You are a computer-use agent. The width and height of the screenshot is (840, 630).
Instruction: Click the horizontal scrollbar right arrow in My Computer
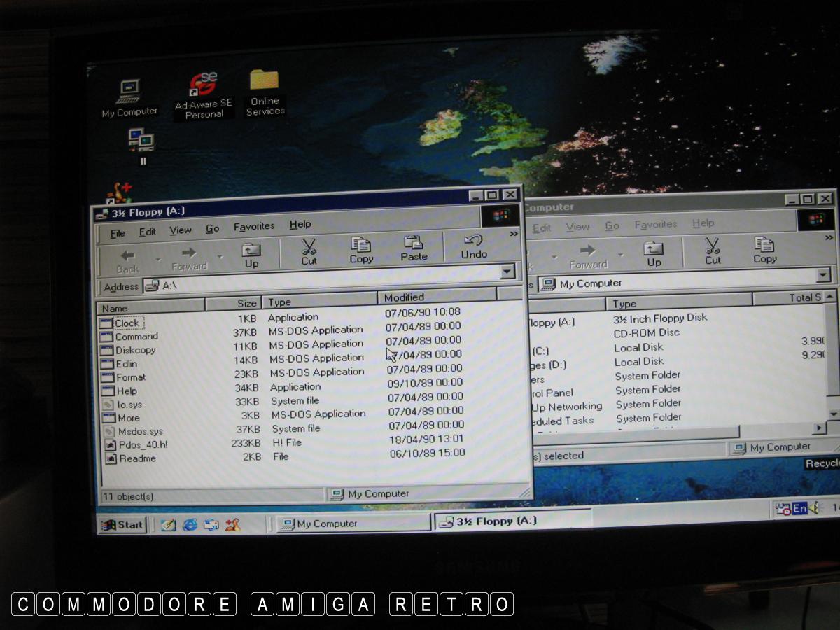818,428
